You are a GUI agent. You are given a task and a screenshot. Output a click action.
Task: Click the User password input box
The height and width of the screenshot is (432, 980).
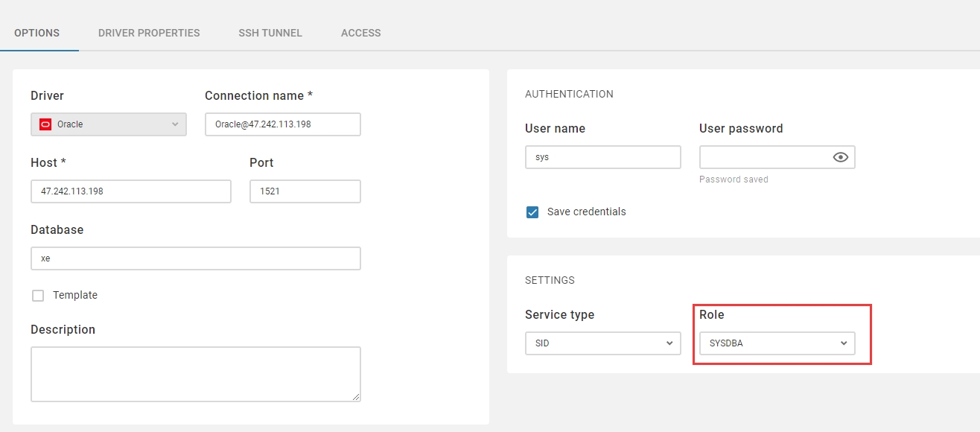[x=763, y=157]
